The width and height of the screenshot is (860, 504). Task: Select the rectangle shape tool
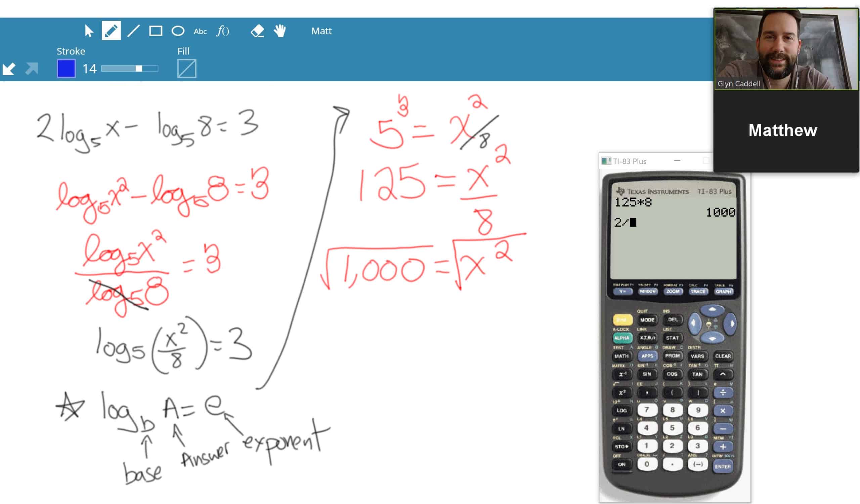(155, 31)
